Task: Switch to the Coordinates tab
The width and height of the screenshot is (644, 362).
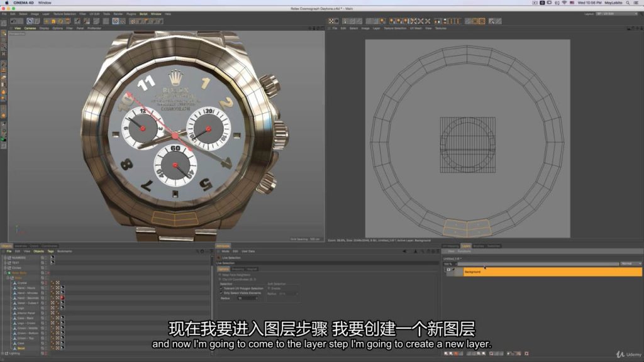Action: (x=49, y=246)
